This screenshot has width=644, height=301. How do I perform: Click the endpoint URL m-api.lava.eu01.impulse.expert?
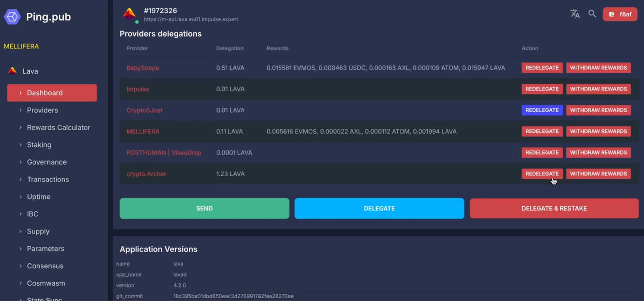point(191,19)
